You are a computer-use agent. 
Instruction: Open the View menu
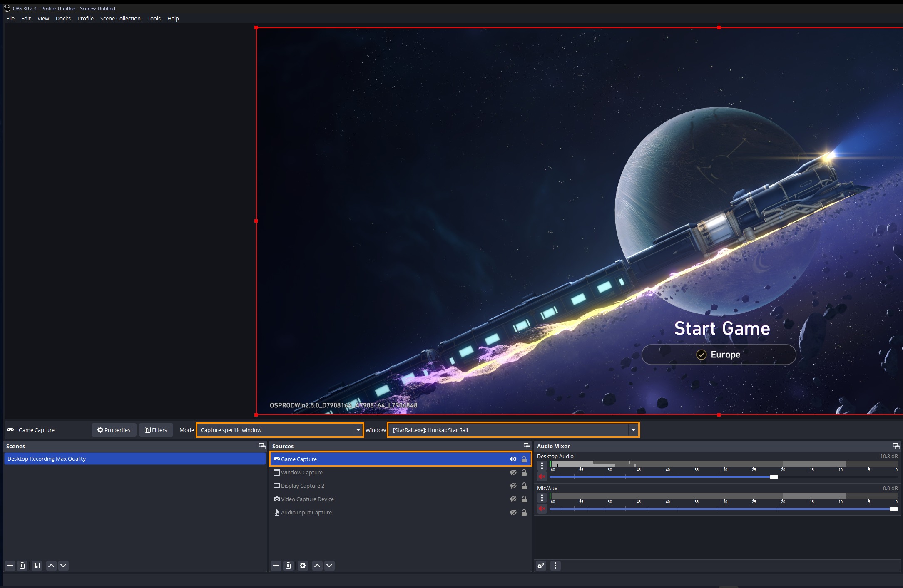[43, 18]
